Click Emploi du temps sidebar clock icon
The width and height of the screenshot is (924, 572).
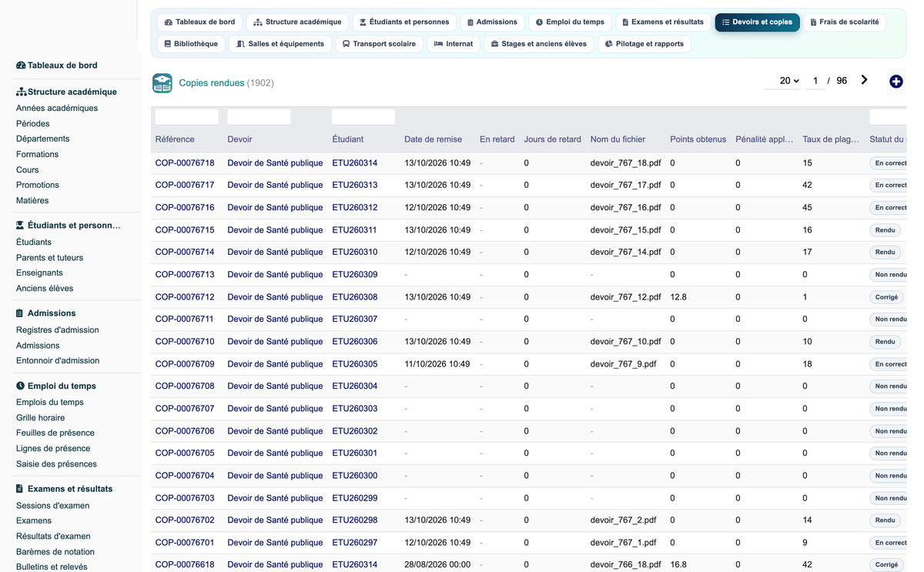(20, 386)
